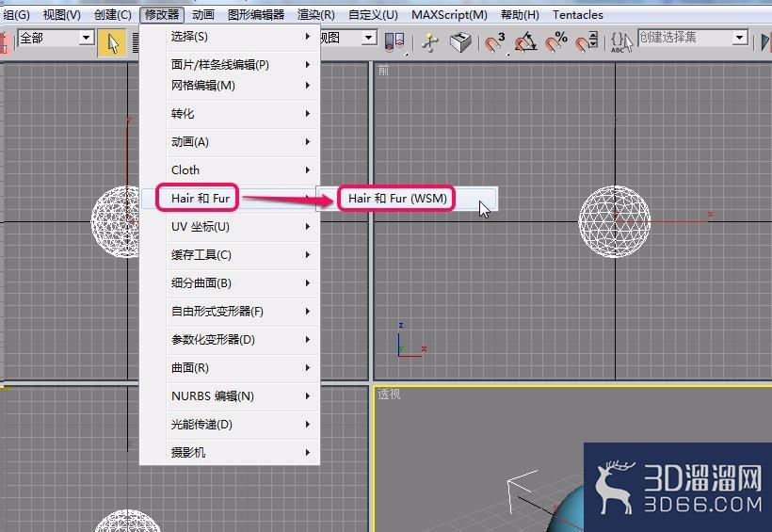The height and width of the screenshot is (532, 772).
Task: Open the 渲染(R) menu
Action: [316, 15]
